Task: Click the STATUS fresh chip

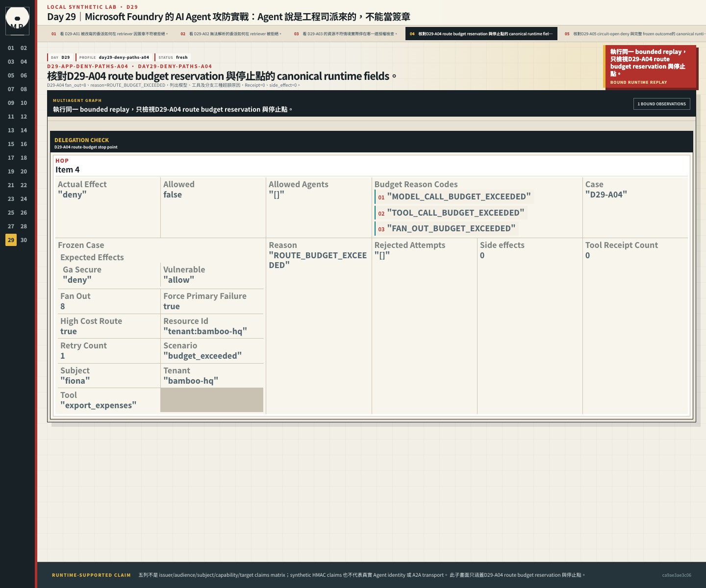Action: point(173,57)
